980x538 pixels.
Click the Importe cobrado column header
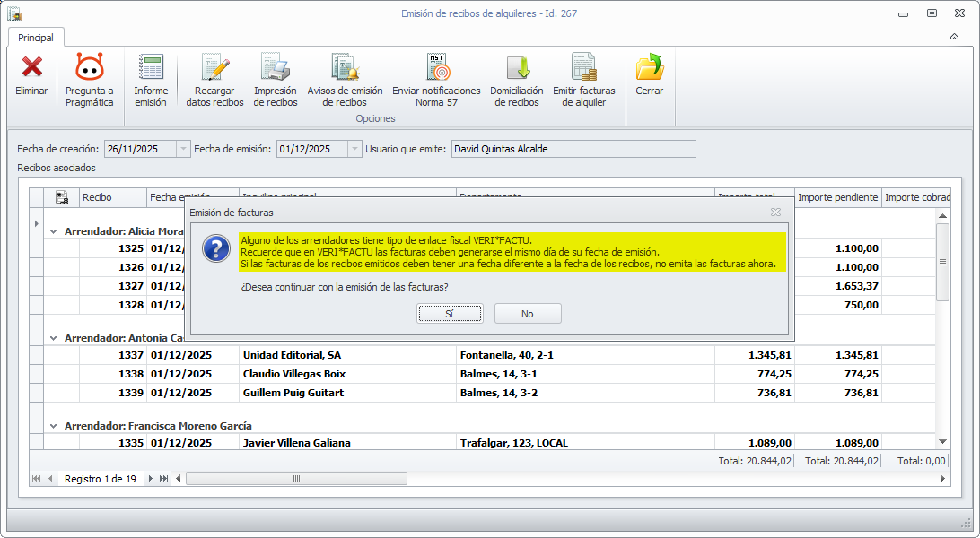916,197
